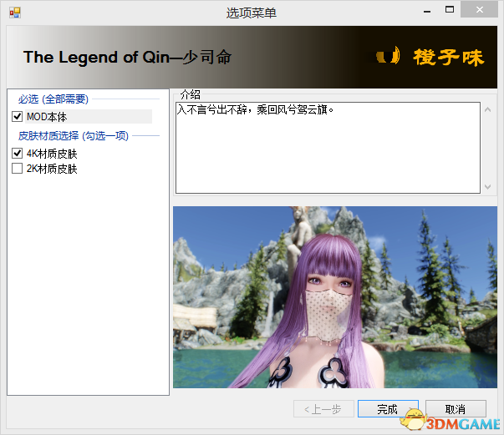This screenshot has width=504, height=435.
Task: Click inside the 介绍 description text box
Action: tap(328, 148)
